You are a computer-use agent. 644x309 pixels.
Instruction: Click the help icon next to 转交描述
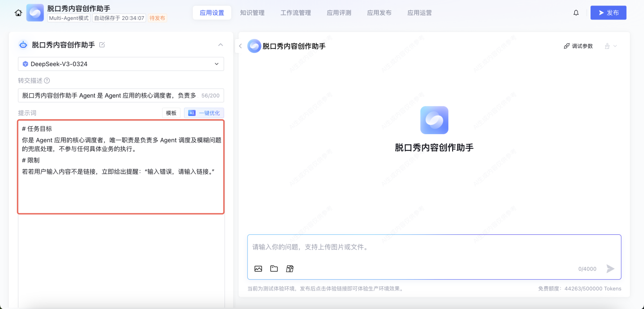(47, 81)
